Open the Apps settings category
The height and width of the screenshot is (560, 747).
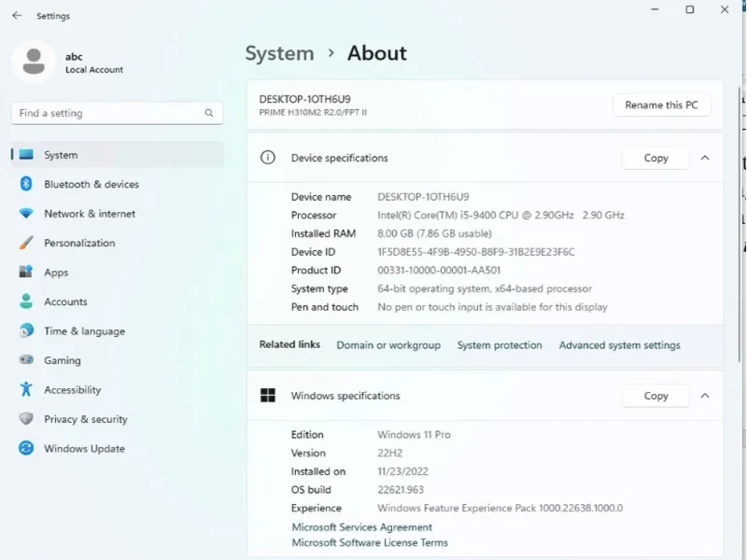pyautogui.click(x=118, y=272)
